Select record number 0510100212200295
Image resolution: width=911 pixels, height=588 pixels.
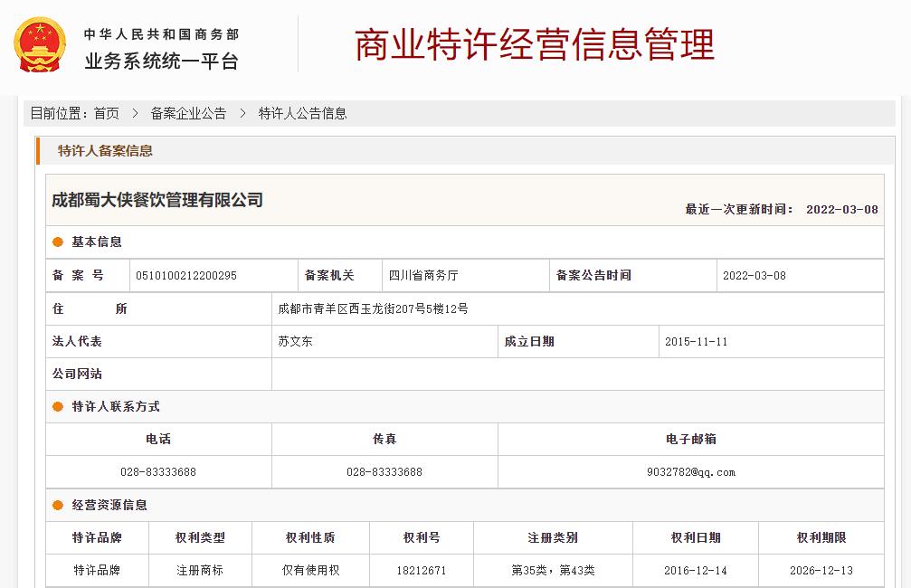186,275
